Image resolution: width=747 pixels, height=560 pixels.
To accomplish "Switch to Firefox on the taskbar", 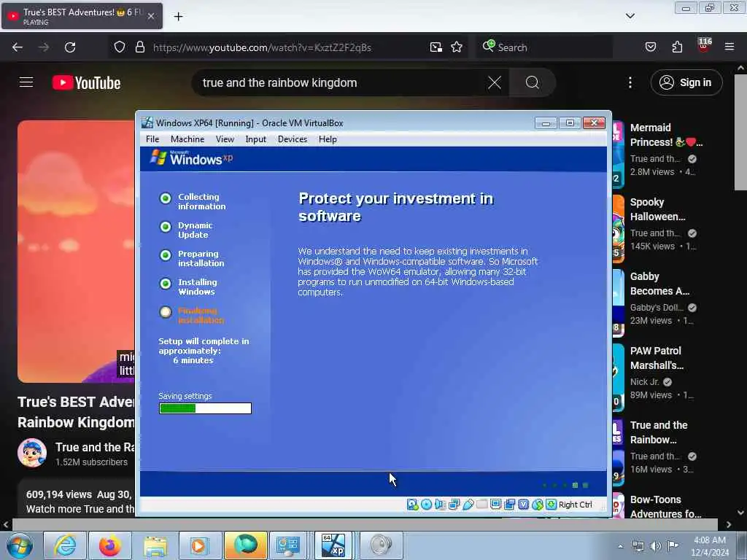I will coord(110,545).
